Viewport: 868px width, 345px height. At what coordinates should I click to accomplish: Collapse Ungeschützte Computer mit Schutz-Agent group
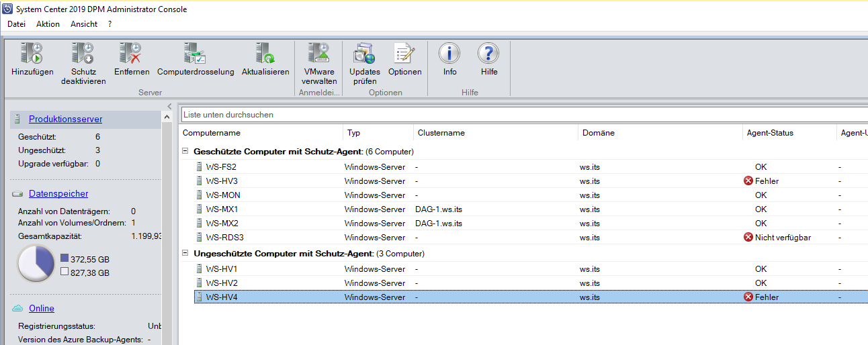click(x=185, y=254)
